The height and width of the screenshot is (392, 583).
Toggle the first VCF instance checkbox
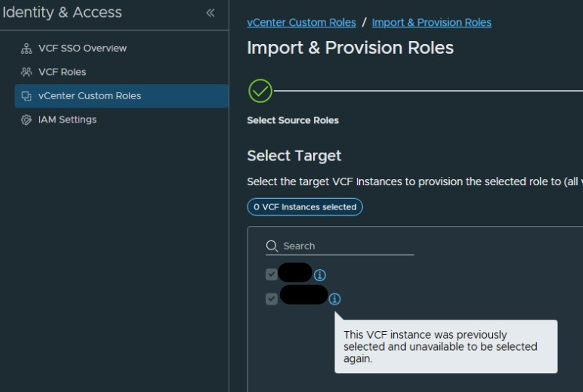(x=271, y=274)
